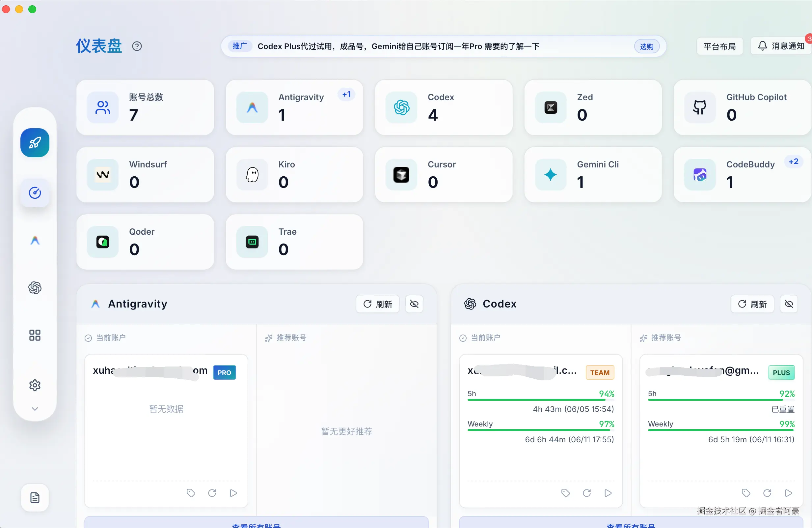This screenshot has width=812, height=528.
Task: Click the CodeBuddy card icon
Action: tap(700, 175)
